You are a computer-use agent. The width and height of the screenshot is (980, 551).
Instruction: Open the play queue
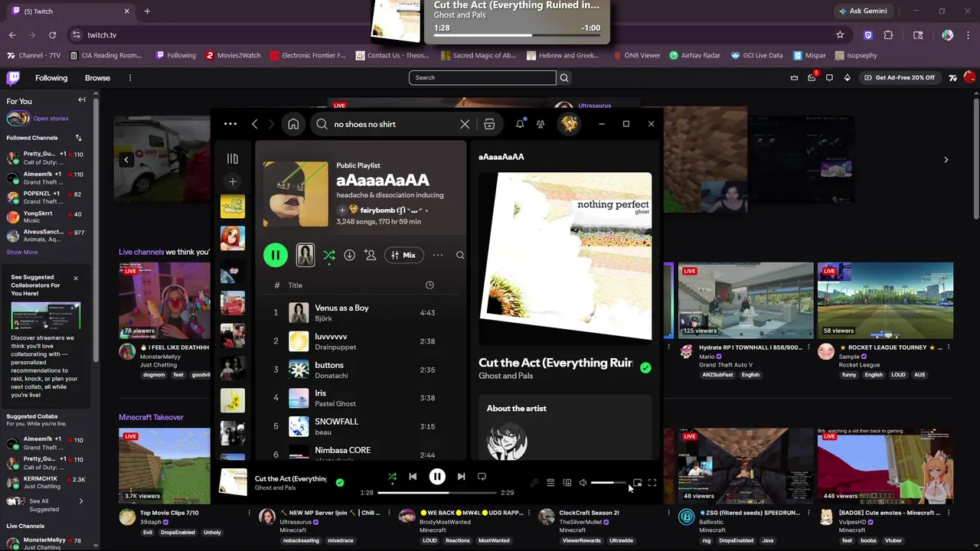coord(550,483)
